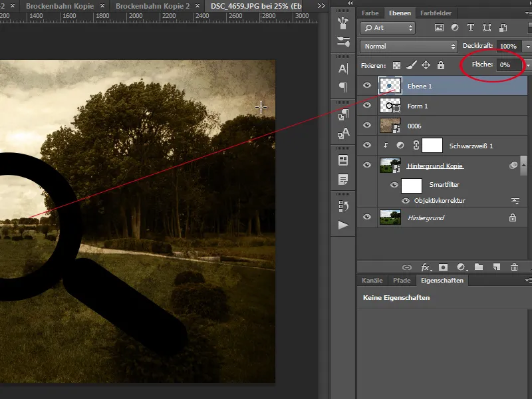532x399 pixels.
Task: Open the Notes panel icon
Action: (343, 179)
